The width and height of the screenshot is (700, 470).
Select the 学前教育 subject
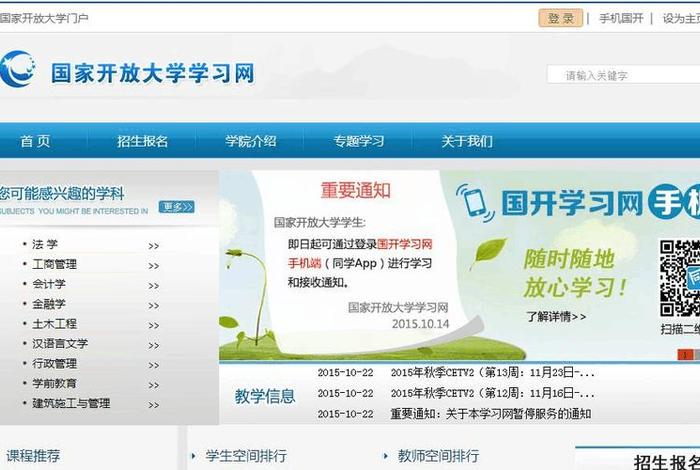click(54, 383)
